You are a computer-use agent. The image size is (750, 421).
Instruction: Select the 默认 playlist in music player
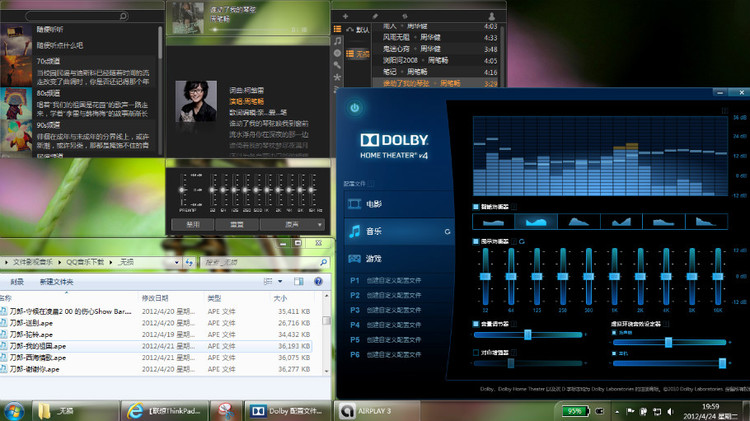(357, 30)
